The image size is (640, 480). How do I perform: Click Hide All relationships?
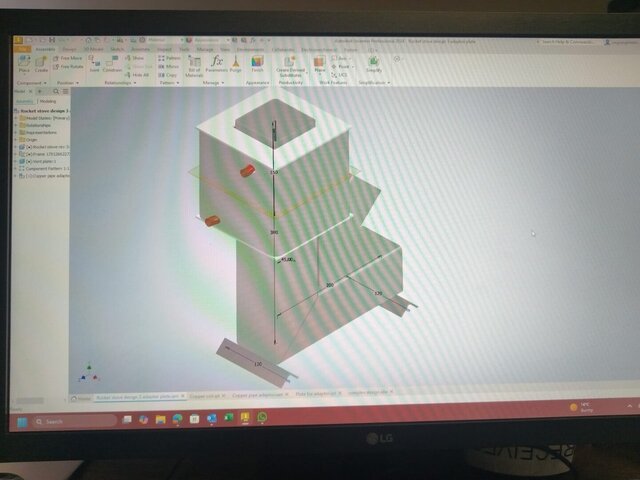(137, 75)
